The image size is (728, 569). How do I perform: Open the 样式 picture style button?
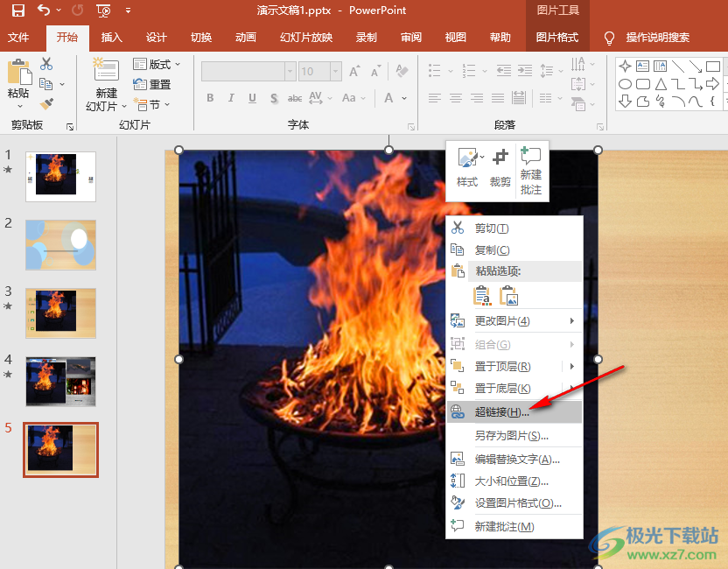tap(467, 166)
